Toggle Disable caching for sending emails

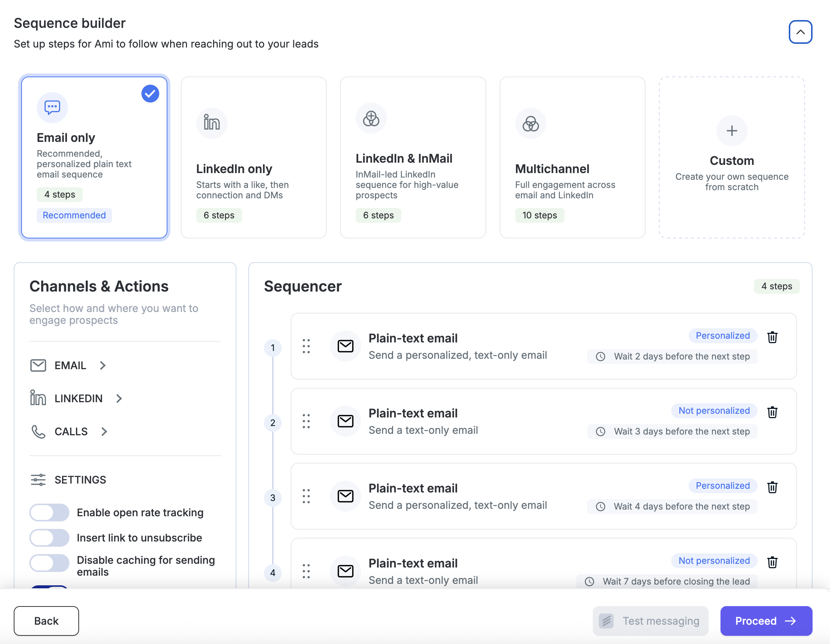click(49, 563)
